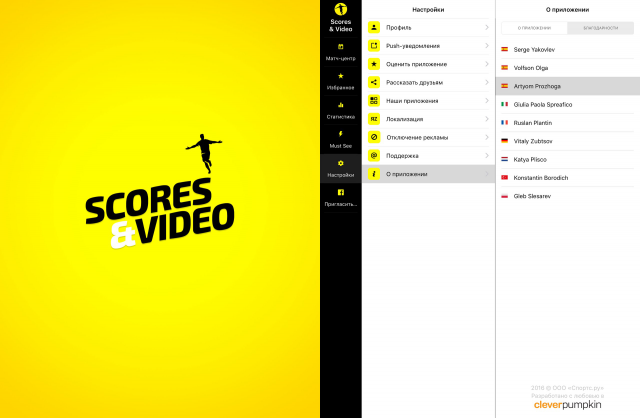This screenshot has height=418, width=640.
Task: Select Katya Plisco in the credits list
Action: 568,159
